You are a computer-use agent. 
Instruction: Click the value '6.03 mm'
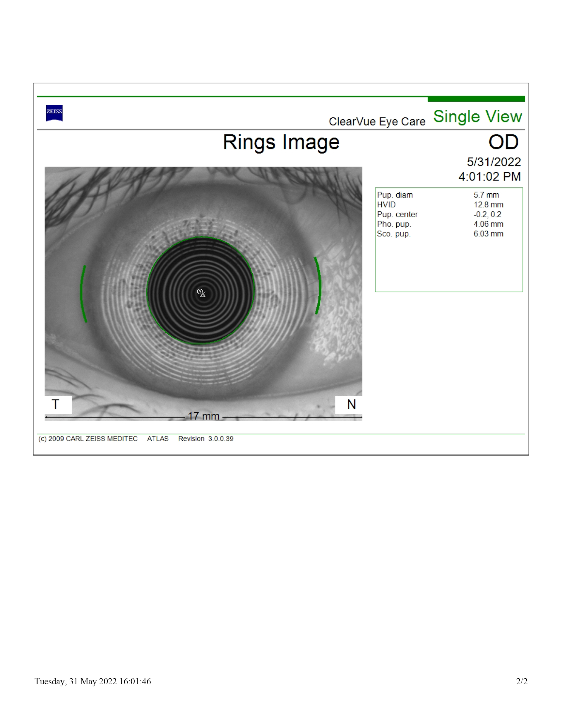click(488, 234)
